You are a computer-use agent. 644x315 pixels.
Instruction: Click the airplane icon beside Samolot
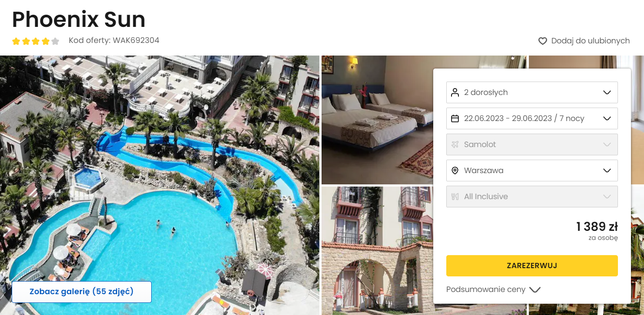(x=455, y=144)
